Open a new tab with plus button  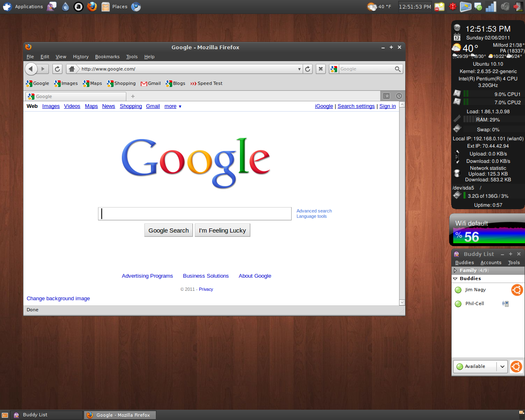click(133, 96)
